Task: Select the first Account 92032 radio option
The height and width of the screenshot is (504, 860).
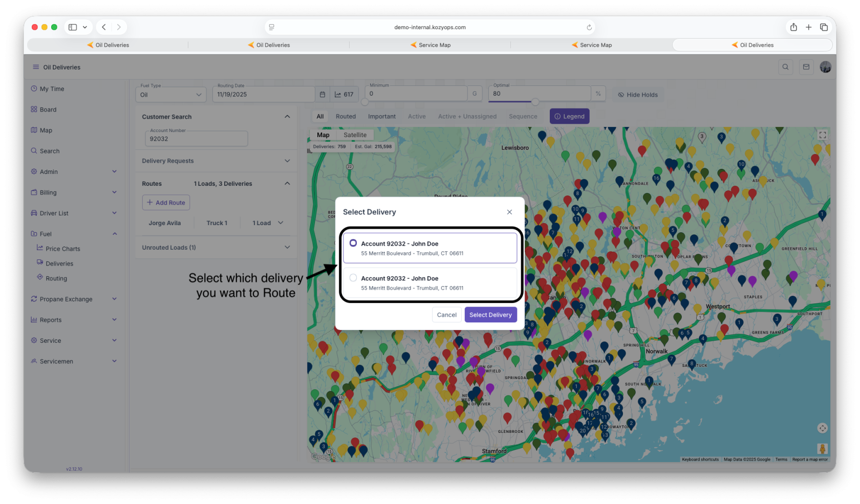Action: click(x=353, y=243)
